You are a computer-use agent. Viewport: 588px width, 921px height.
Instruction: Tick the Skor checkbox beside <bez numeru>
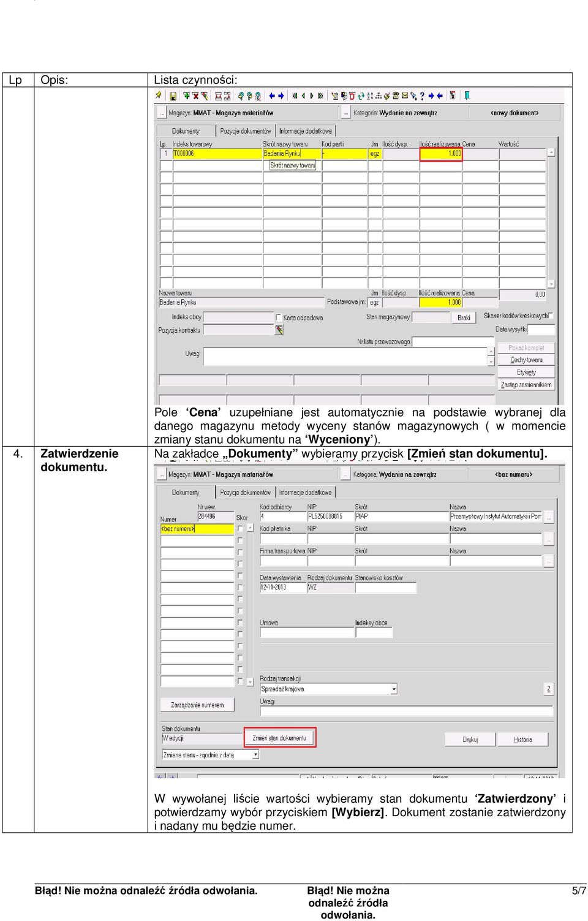coord(240,529)
